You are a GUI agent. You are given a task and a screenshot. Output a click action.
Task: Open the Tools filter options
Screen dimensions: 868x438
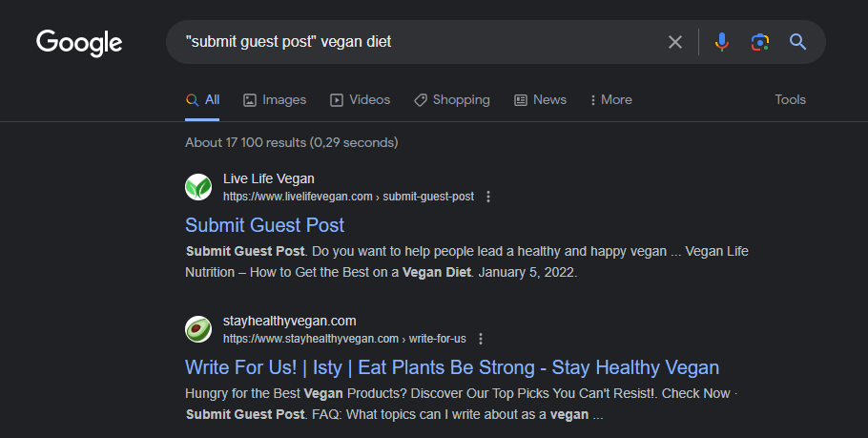tap(790, 99)
